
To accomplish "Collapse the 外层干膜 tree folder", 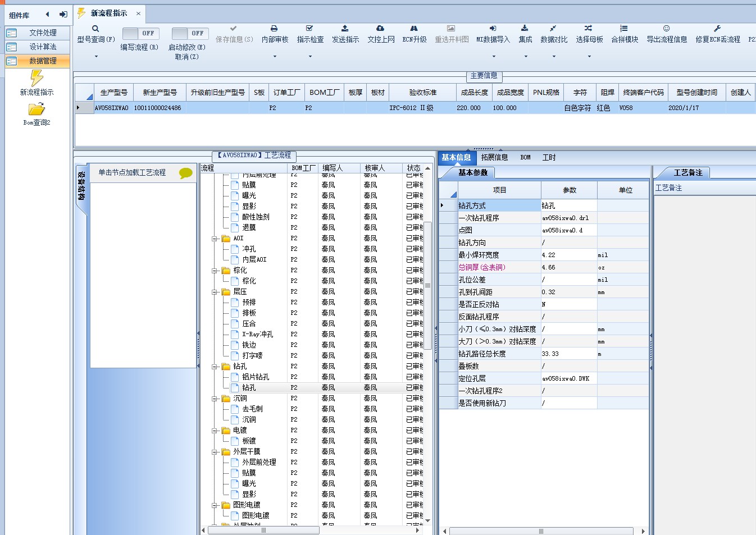I will pos(215,452).
